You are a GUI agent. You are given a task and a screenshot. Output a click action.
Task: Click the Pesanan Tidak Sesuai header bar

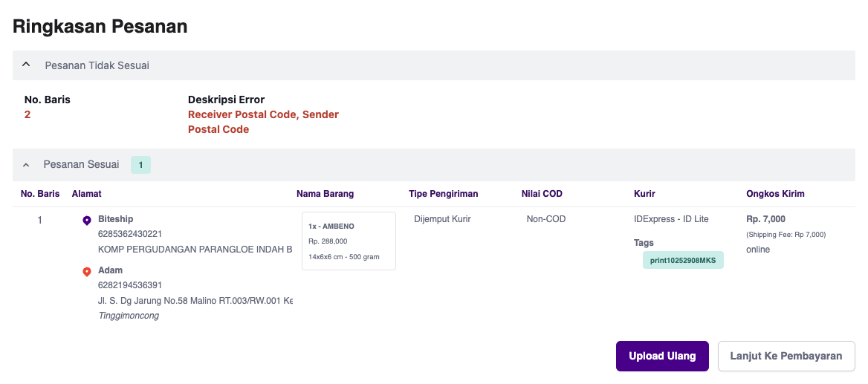click(434, 65)
